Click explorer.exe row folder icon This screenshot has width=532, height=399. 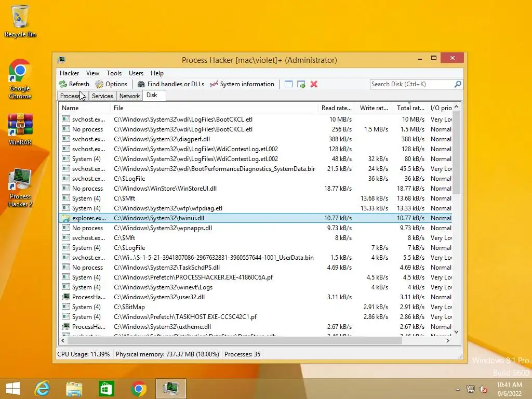click(66, 218)
